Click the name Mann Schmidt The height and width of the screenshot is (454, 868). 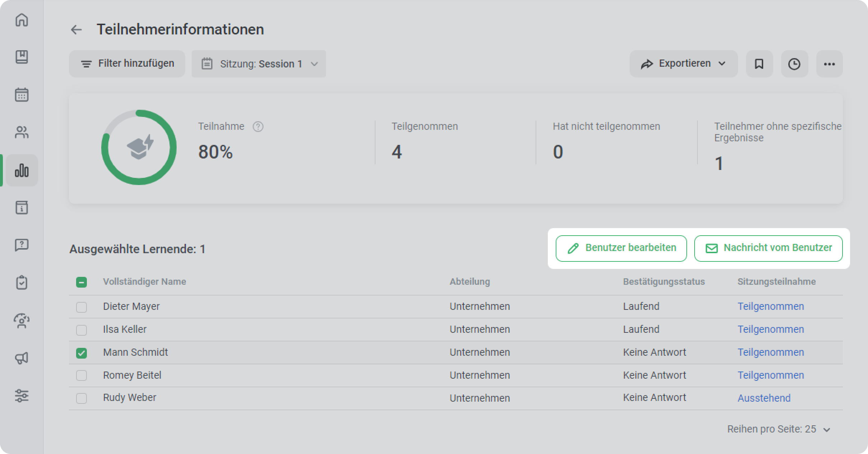(135, 352)
